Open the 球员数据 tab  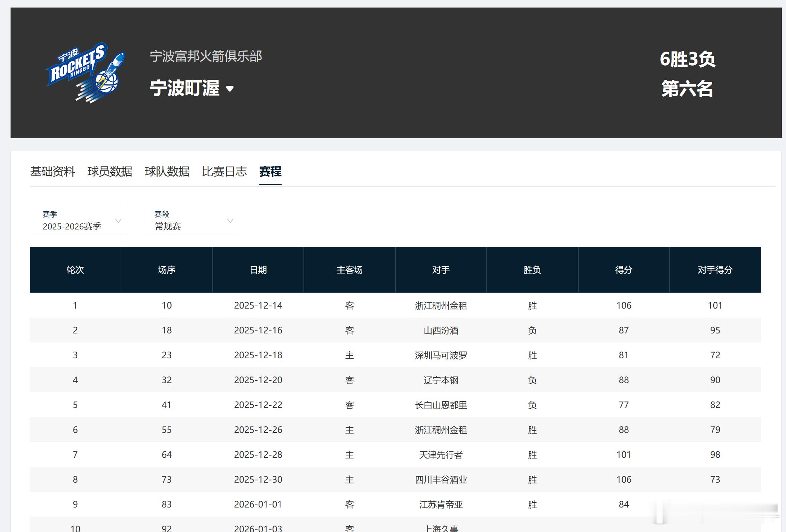tap(111, 171)
